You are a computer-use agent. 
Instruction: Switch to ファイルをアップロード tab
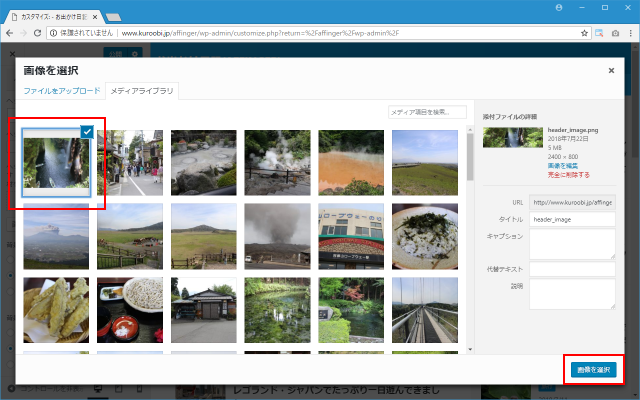click(x=62, y=91)
